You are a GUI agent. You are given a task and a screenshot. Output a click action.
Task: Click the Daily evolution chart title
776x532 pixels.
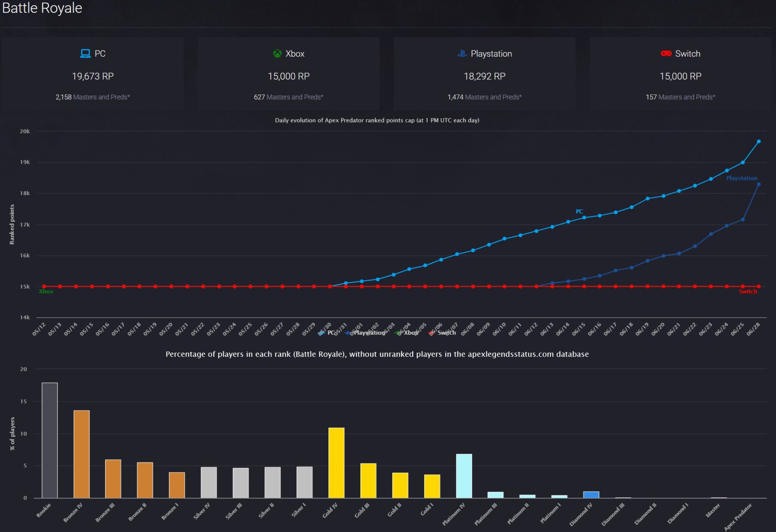click(377, 120)
